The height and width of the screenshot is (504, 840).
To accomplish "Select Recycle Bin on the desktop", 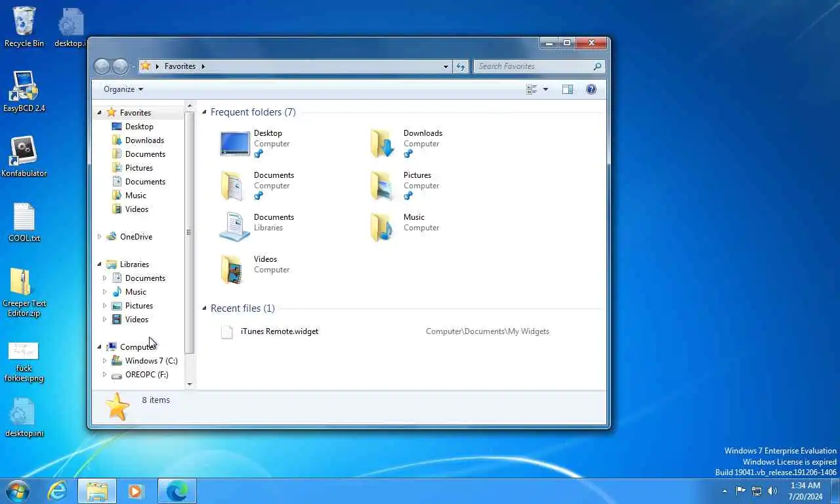I will coord(24,27).
